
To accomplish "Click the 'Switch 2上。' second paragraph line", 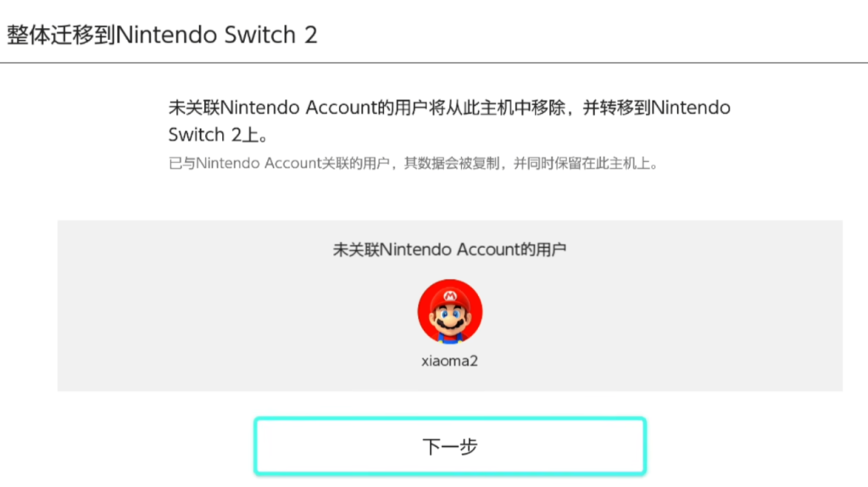I will 218,135.
